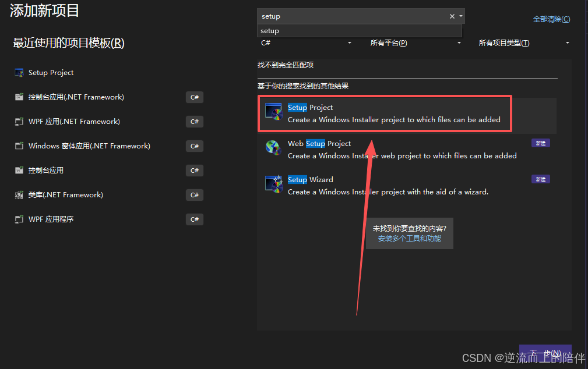This screenshot has width=588, height=369.
Task: Click the 全部清除 link
Action: click(x=552, y=19)
